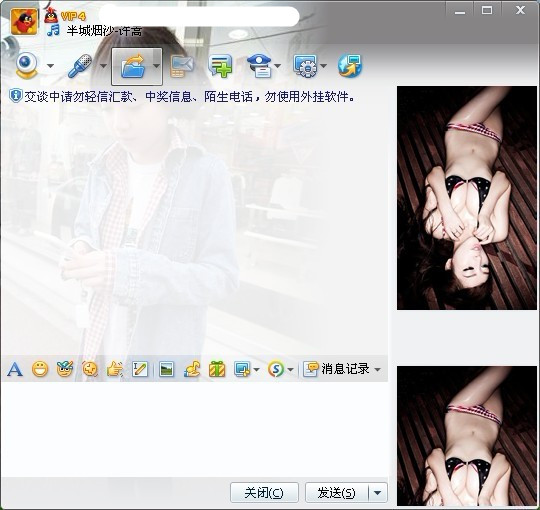The height and width of the screenshot is (510, 540).
Task: Open send file options dropdown arrow
Action: point(156,66)
